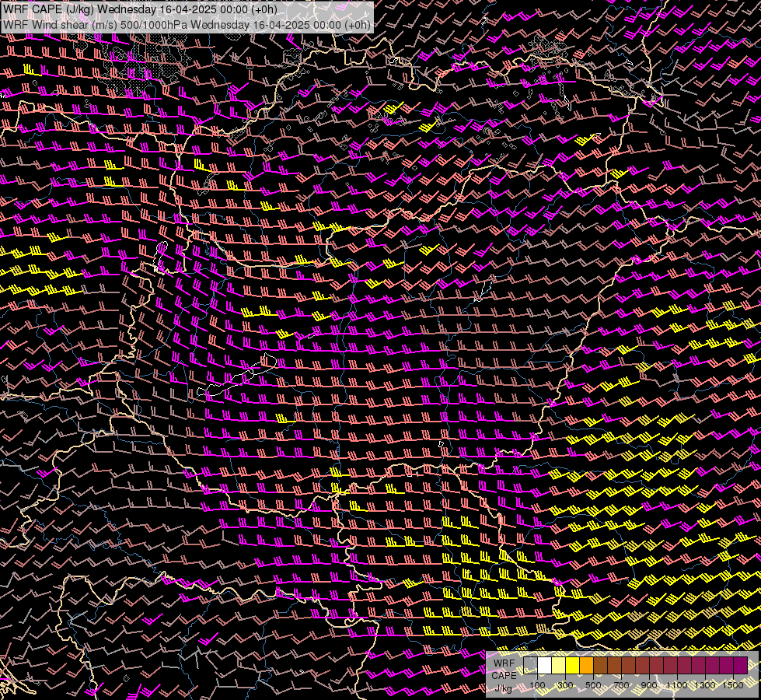Click the CAPE label in the legend
This screenshot has width=761, height=700.
coord(504,676)
